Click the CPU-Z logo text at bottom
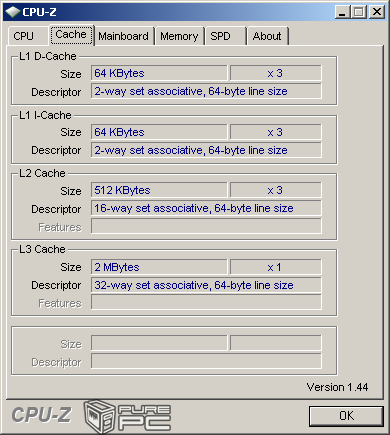Viewport: 390px width, 435px height. coord(41,415)
